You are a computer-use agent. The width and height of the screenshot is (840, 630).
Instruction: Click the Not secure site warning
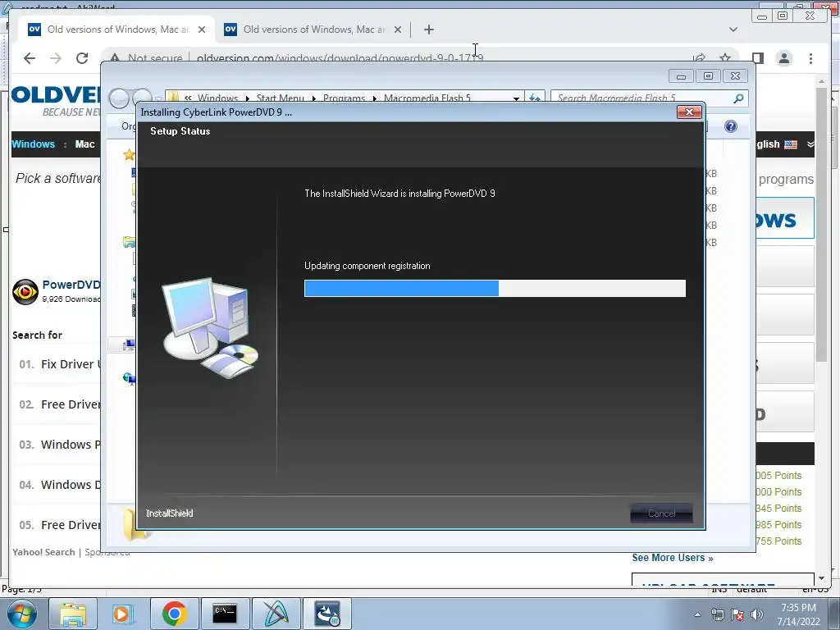(x=146, y=58)
